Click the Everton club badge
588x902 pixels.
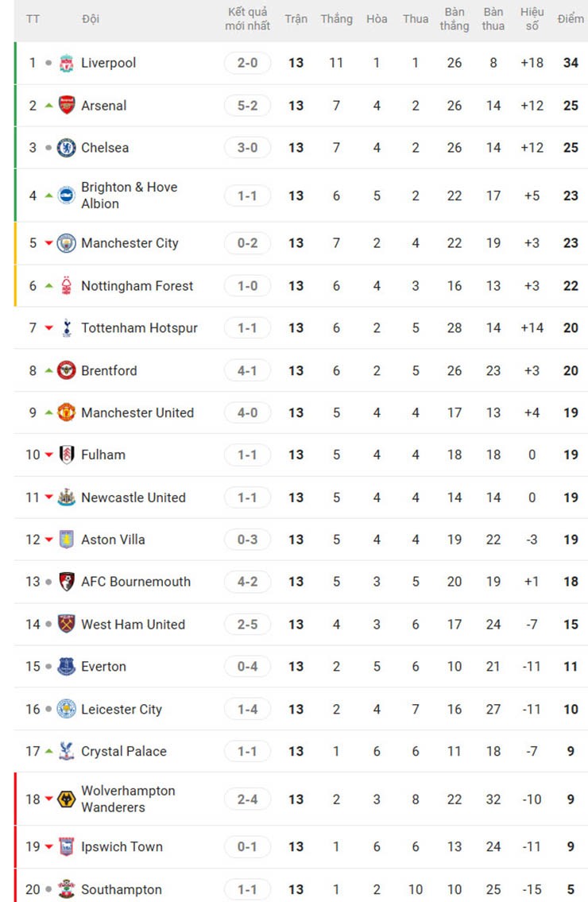(x=67, y=667)
